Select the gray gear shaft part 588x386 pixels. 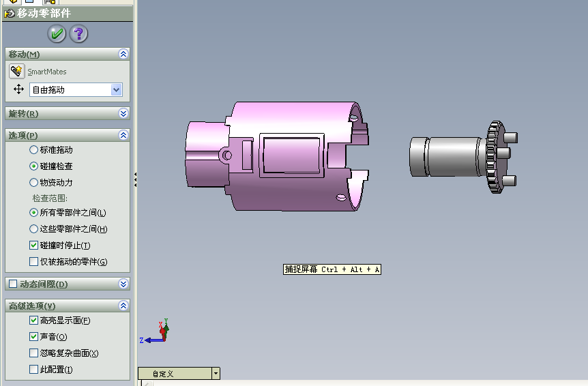coord(463,157)
